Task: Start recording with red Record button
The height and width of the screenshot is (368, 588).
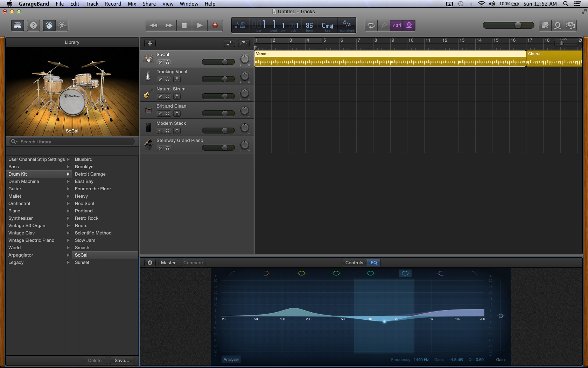Action: pyautogui.click(x=215, y=25)
